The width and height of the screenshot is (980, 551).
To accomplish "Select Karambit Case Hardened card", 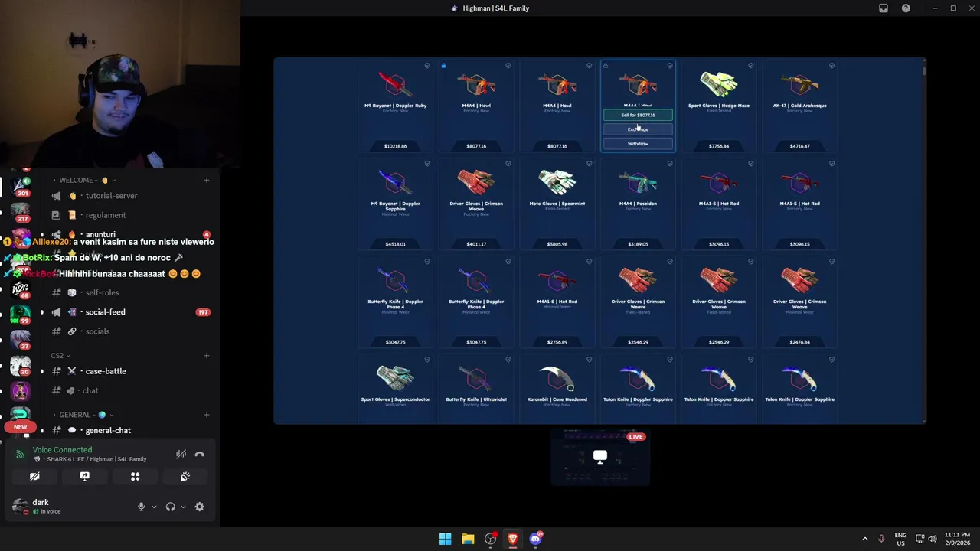I will click(557, 389).
